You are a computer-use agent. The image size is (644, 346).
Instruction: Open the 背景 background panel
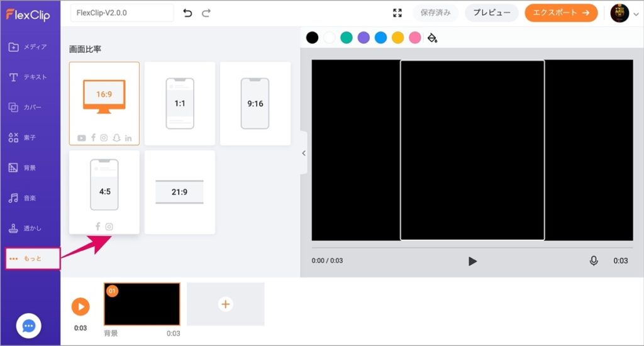(23, 168)
